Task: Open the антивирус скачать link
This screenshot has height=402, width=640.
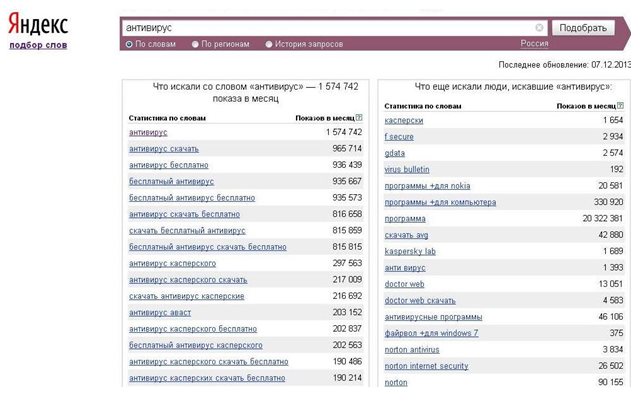Action: point(164,149)
